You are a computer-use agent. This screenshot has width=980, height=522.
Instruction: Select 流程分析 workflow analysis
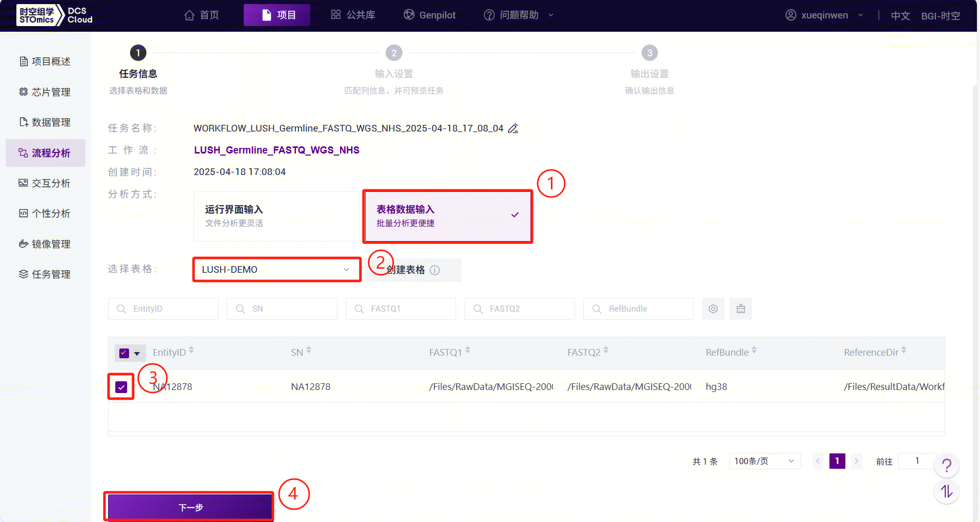45,153
